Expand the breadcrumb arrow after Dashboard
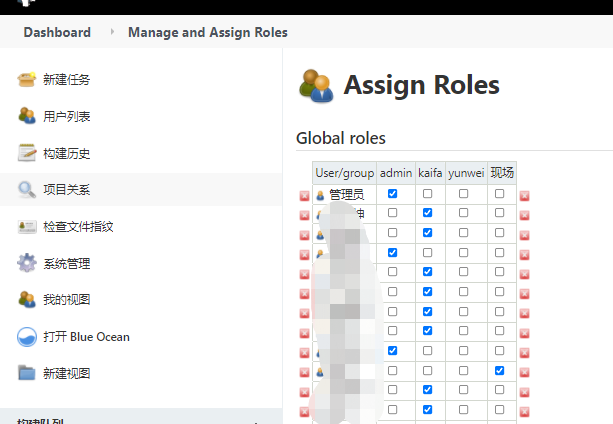The height and width of the screenshot is (424, 613). click(x=112, y=32)
